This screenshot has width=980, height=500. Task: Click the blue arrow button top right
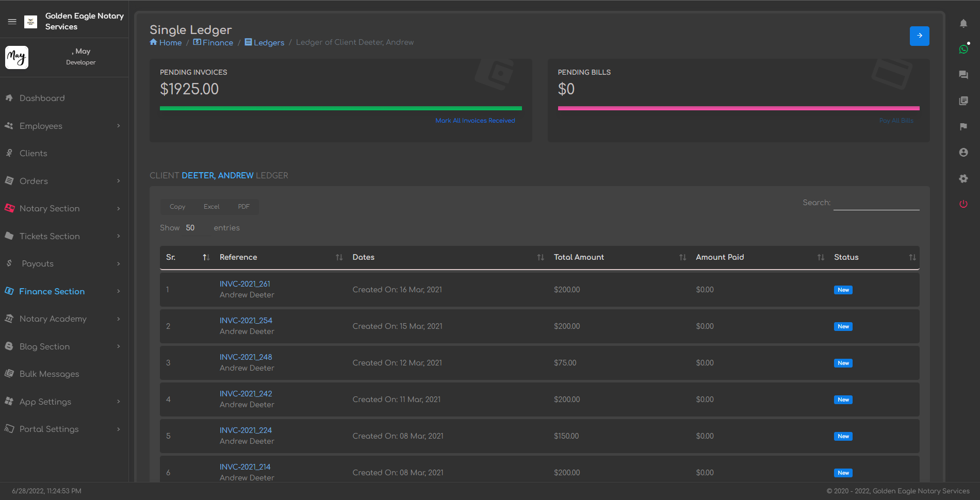(x=919, y=36)
